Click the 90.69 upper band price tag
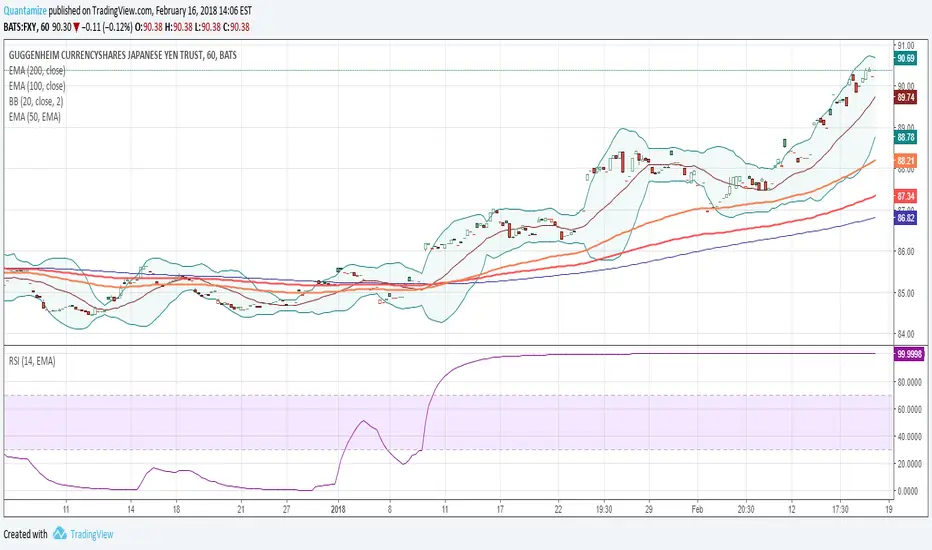This screenshot has height=550, width=932. [x=906, y=58]
